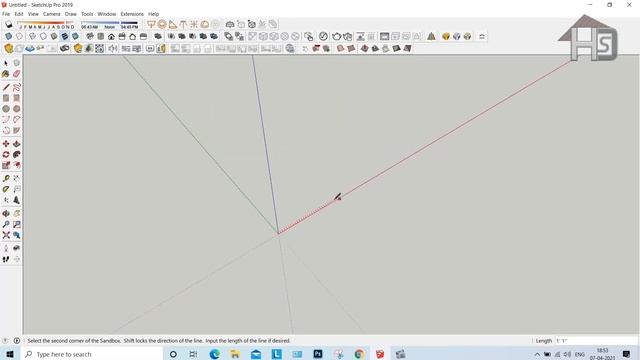Select the Walk footprints tool
640x360 pixels.
click(6, 259)
